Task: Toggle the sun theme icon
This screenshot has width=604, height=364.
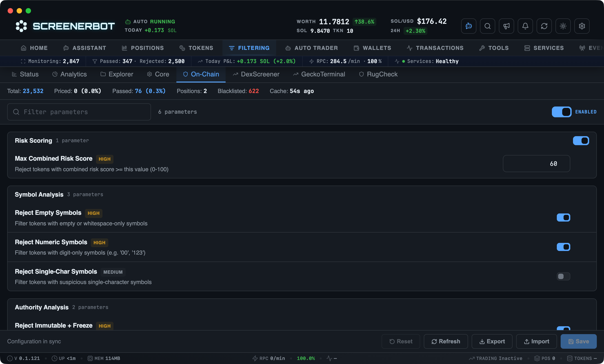Action: [x=563, y=26]
